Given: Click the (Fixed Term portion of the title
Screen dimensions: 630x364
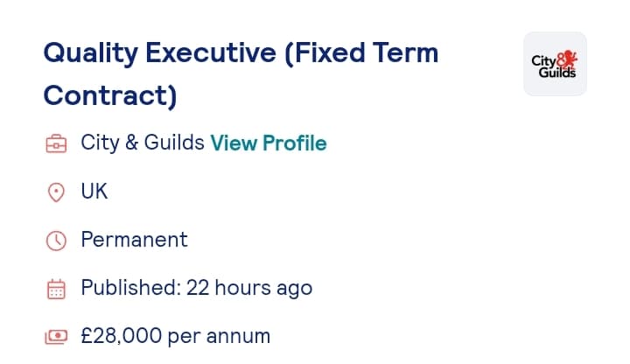Looking at the screenshot, I should pyautogui.click(x=361, y=52).
